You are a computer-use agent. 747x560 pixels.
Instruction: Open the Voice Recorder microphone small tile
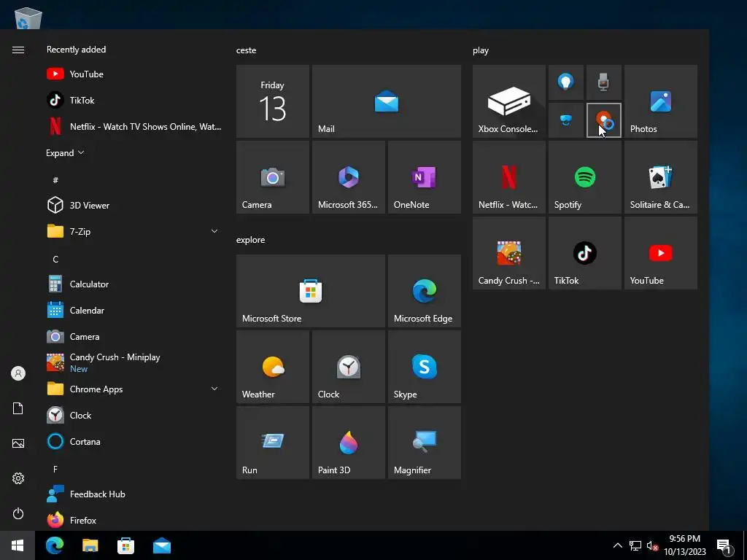(603, 82)
